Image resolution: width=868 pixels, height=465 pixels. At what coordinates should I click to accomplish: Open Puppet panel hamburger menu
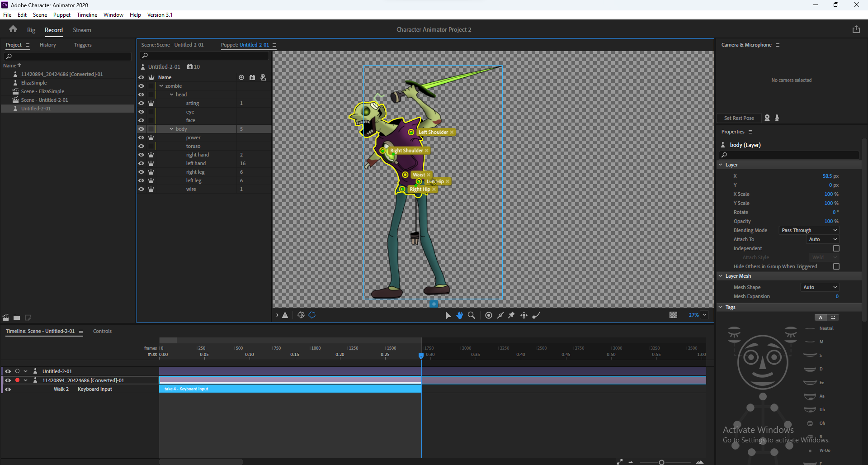pyautogui.click(x=274, y=45)
